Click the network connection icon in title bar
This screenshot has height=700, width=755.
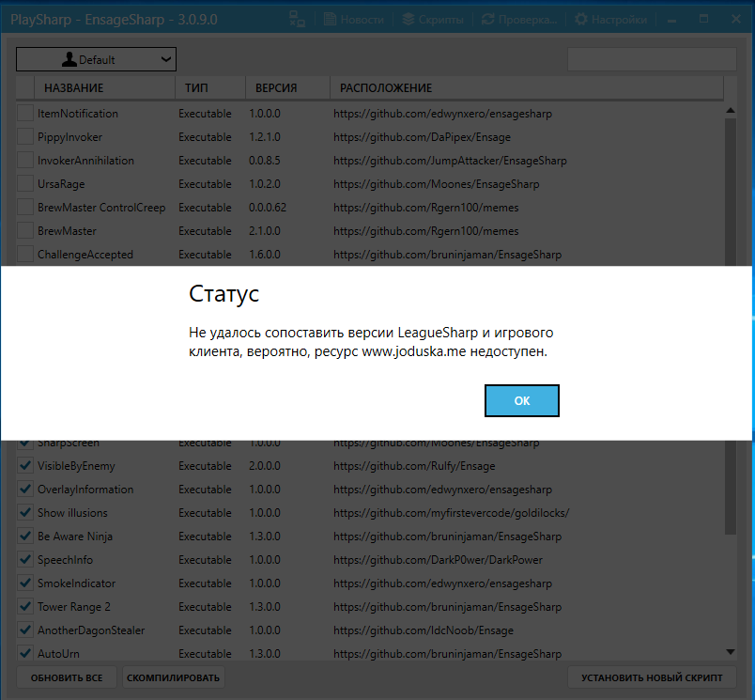click(297, 20)
